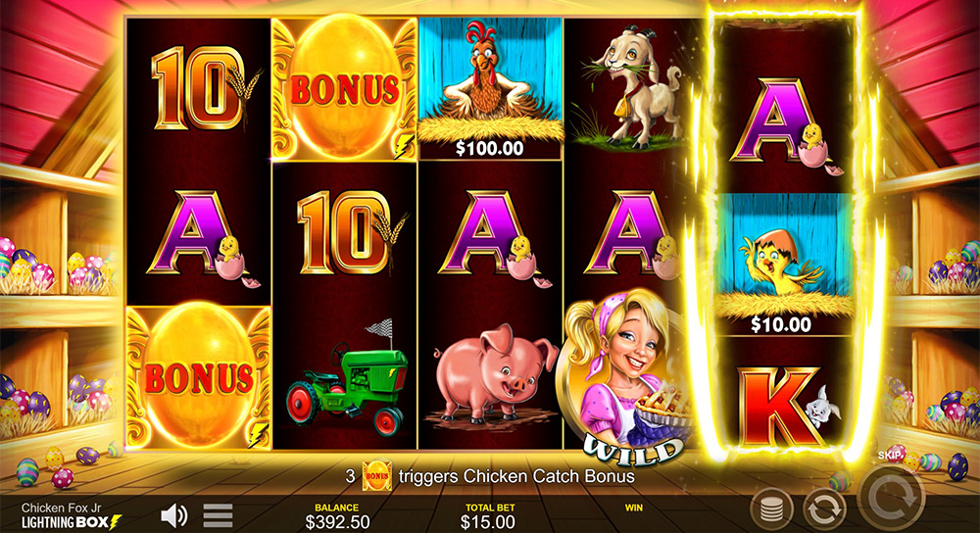This screenshot has height=533, width=980.
Task: Click the goat symbol on reel four
Action: 628,87
